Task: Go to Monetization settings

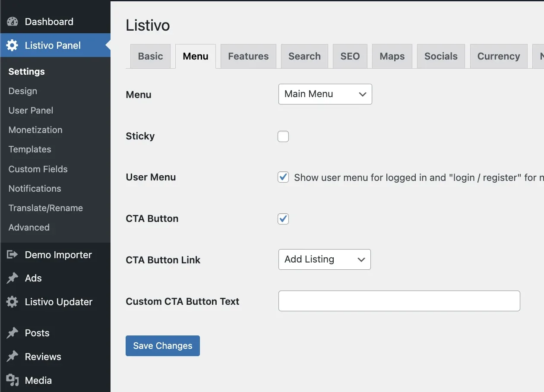Action: (35, 130)
